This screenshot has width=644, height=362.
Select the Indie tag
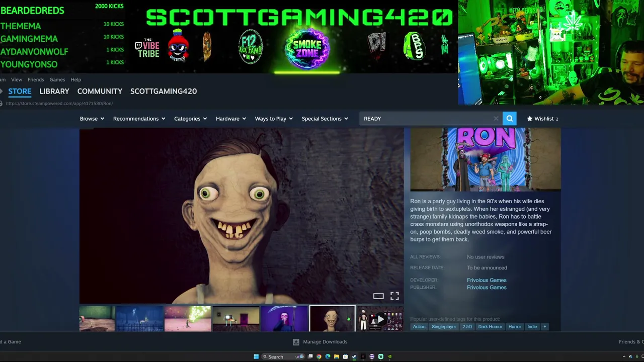tap(532, 327)
